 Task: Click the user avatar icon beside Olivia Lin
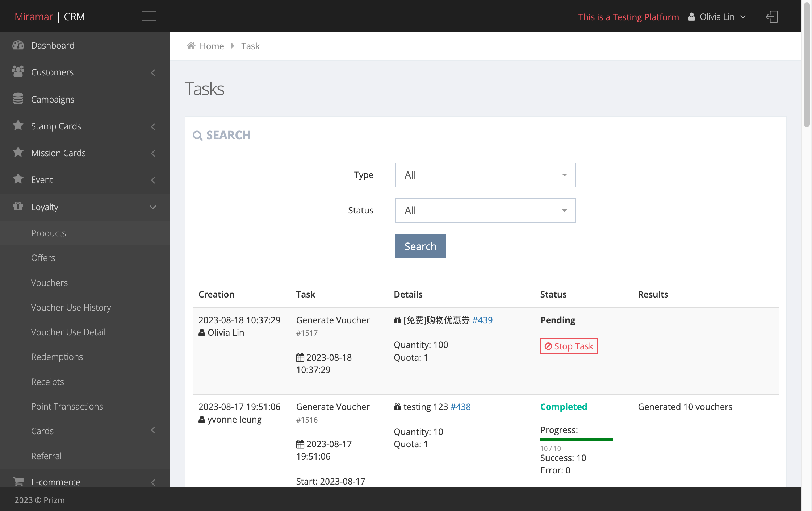tap(691, 17)
